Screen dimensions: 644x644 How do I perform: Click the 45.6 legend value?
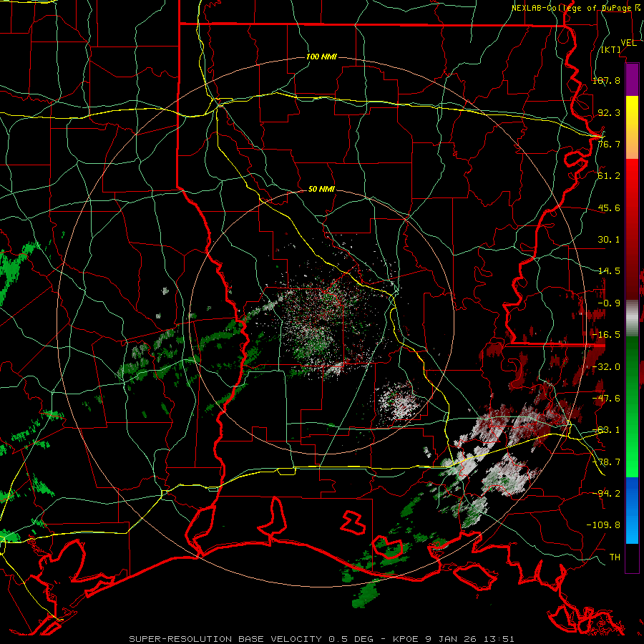click(609, 208)
